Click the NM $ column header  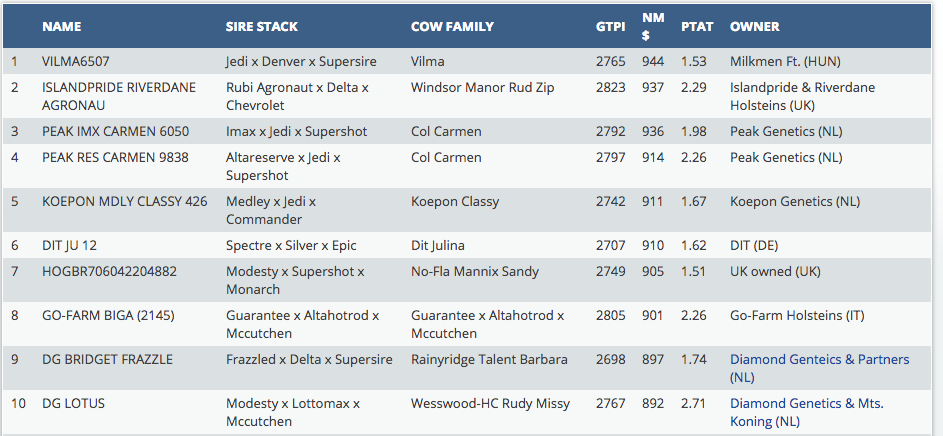[652, 26]
